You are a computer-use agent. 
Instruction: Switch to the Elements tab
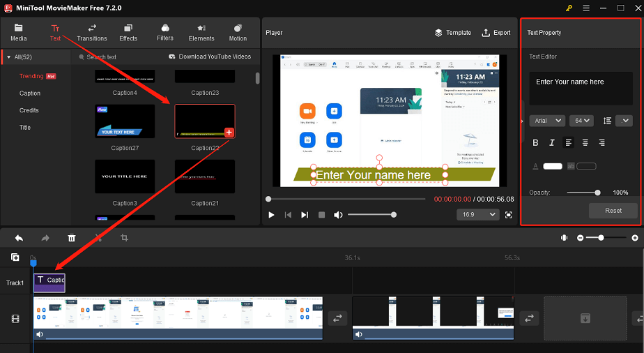201,33
